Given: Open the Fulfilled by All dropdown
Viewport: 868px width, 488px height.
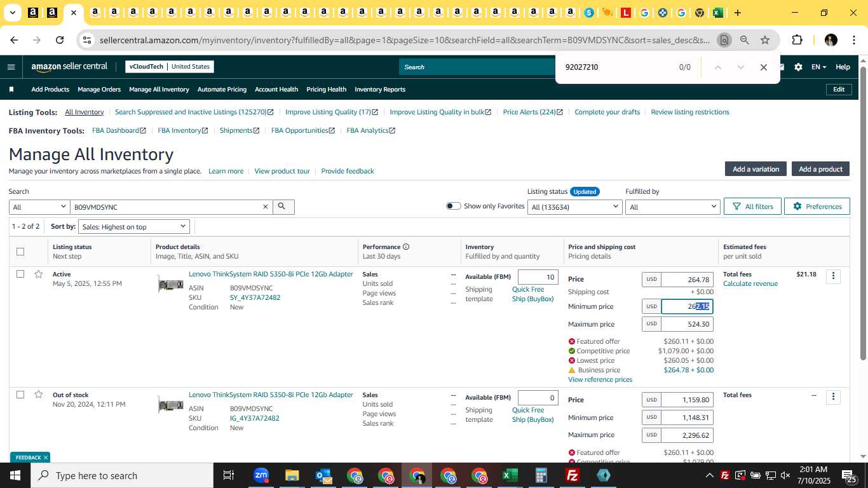Looking at the screenshot, I should (672, 207).
